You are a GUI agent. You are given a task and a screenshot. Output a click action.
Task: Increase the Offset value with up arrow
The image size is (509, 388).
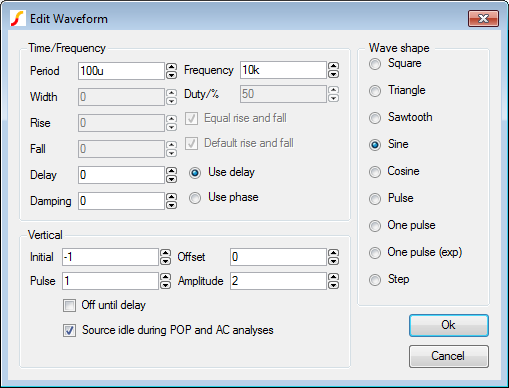coord(333,253)
